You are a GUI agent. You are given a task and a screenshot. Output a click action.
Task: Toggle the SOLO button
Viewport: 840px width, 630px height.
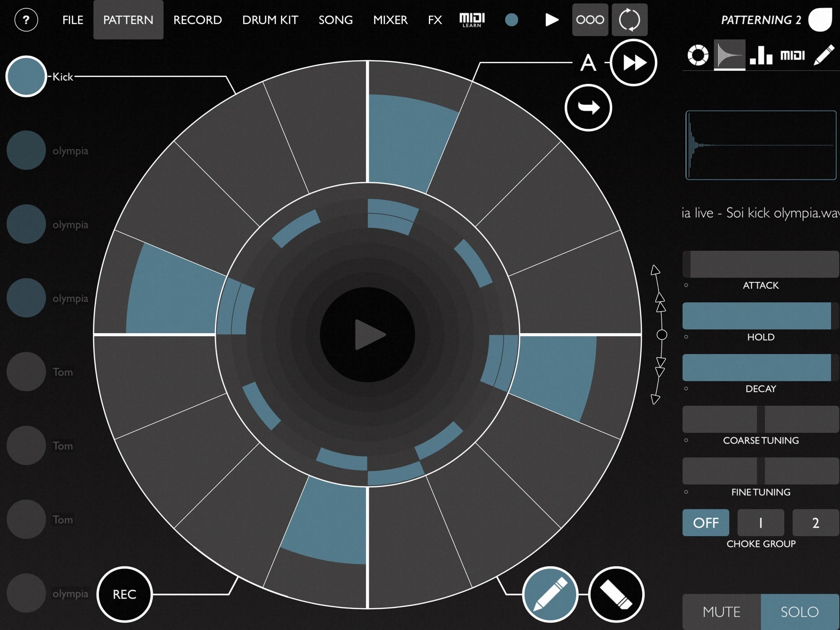coord(800,612)
